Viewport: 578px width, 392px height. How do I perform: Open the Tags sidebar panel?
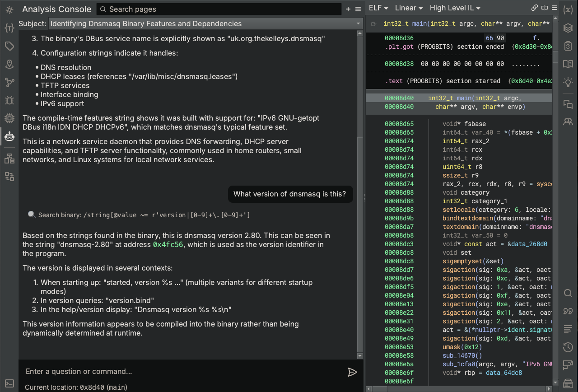point(9,46)
